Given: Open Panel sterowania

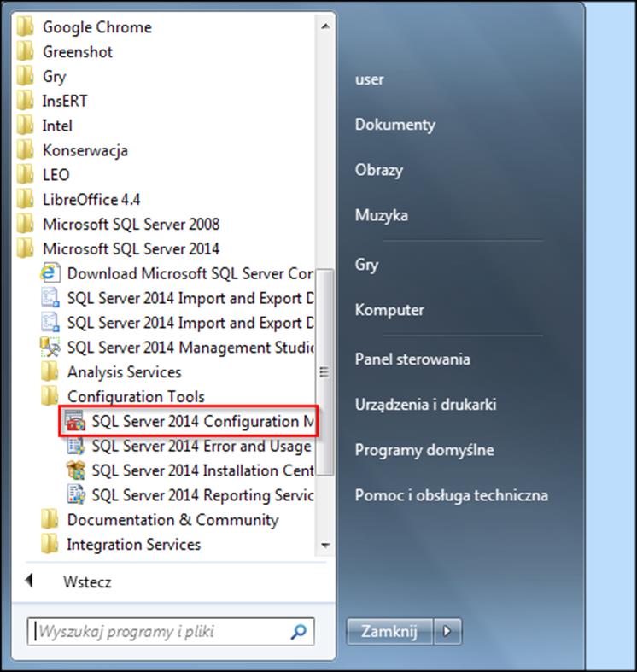Looking at the screenshot, I should (412, 359).
